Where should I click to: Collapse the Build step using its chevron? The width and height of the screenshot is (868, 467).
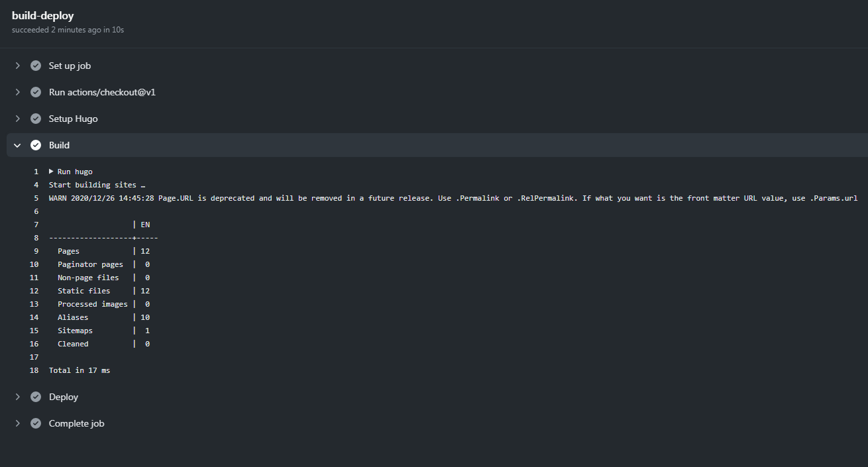point(18,145)
